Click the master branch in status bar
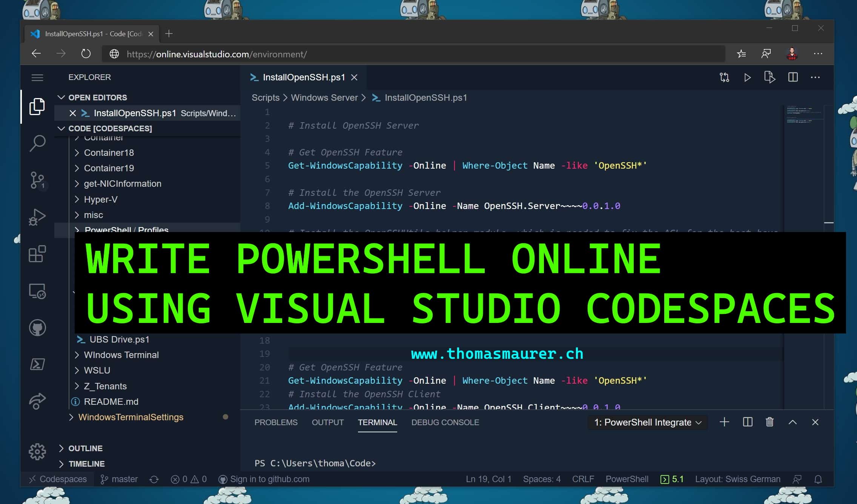Screen dimensions: 857x504 point(119,479)
